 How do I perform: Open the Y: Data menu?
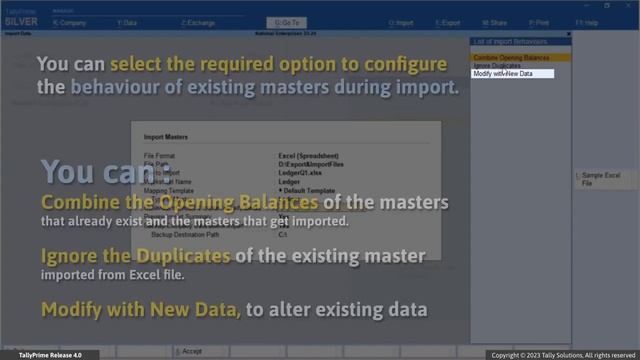pos(127,23)
